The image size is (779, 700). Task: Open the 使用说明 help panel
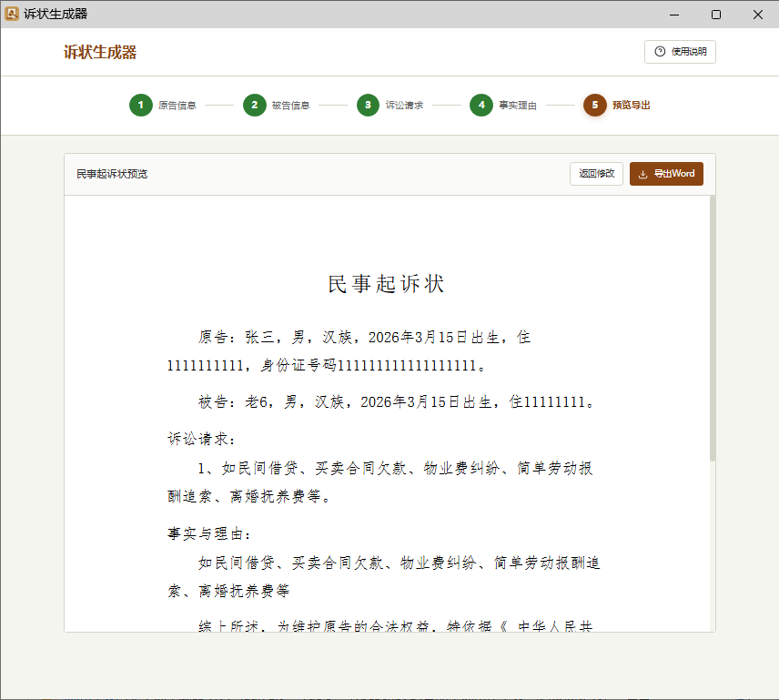(680, 52)
